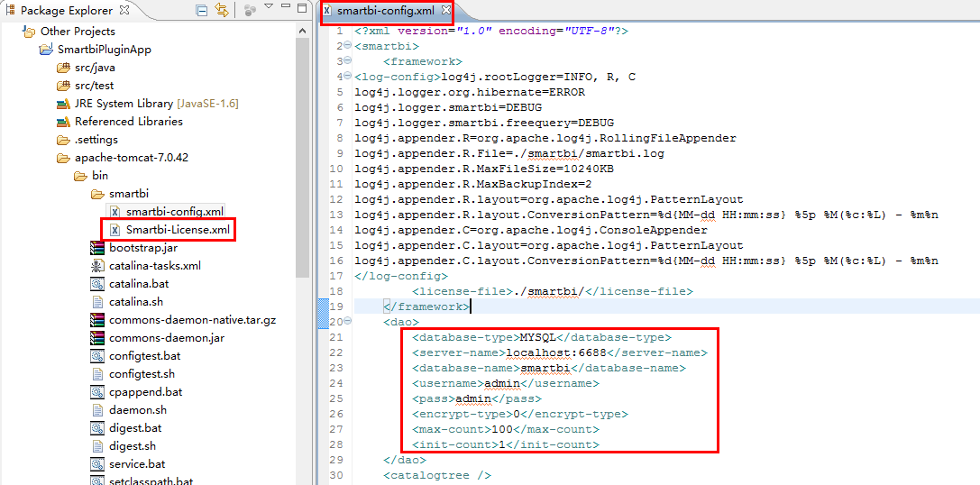Select Smartbi-License.xml in the tree
This screenshot has width=980, height=485.
pos(177,230)
